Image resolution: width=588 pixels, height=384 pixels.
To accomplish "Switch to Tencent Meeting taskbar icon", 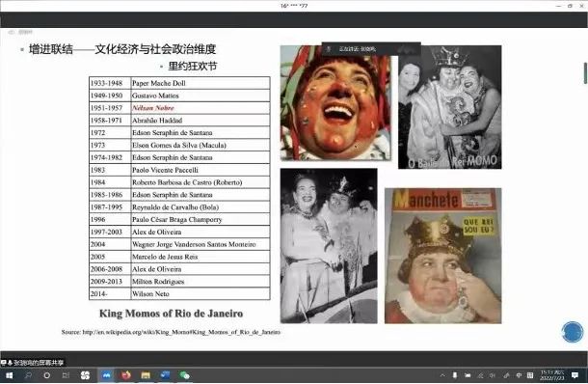I will [106, 375].
